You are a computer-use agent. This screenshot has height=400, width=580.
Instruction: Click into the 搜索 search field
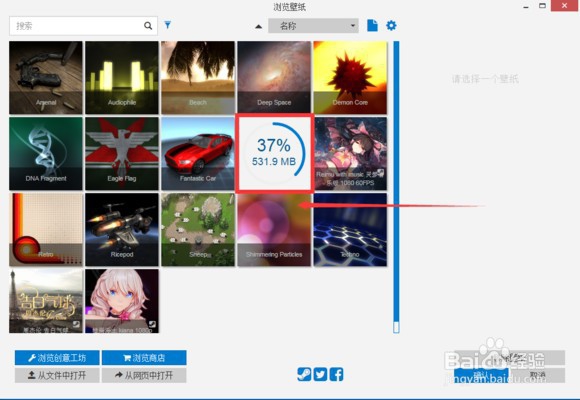click(x=83, y=26)
